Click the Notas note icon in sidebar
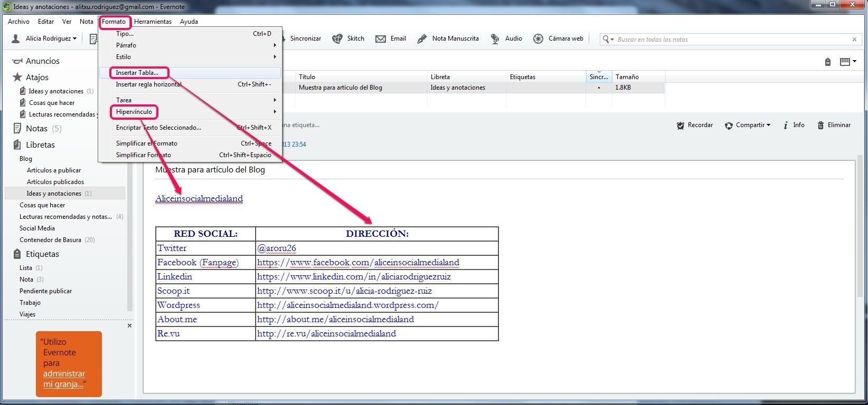 (x=17, y=128)
